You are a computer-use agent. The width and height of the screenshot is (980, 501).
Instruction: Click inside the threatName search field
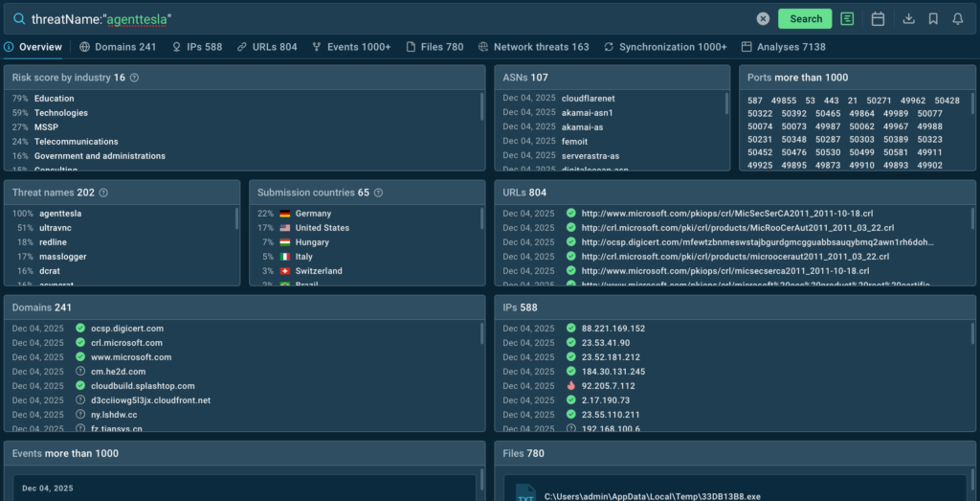[383, 18]
